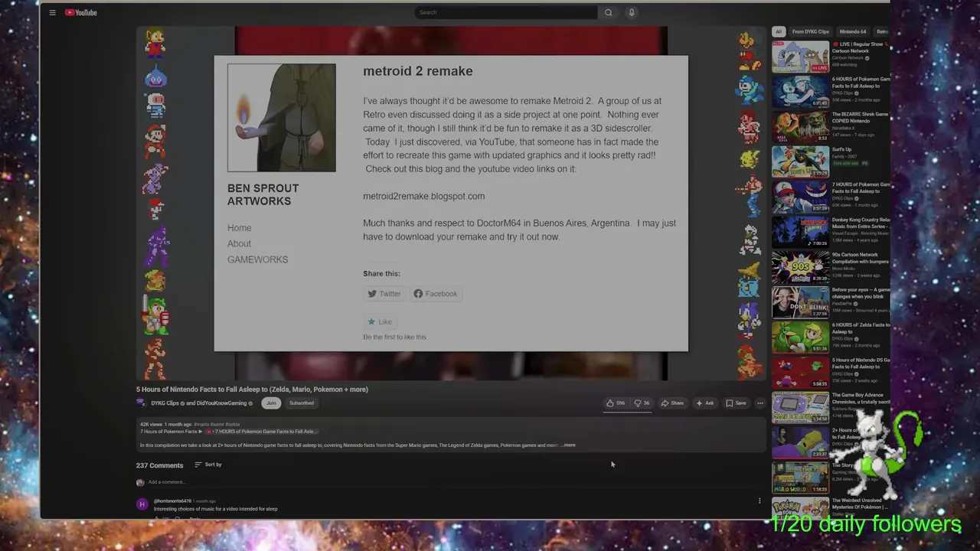Click the 237 Comments heading
This screenshot has height=551, width=980.
click(159, 465)
